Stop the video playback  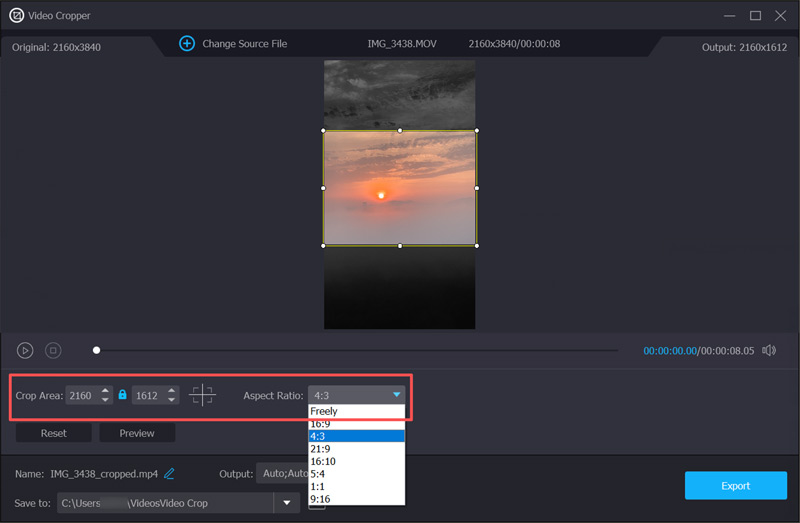53,351
